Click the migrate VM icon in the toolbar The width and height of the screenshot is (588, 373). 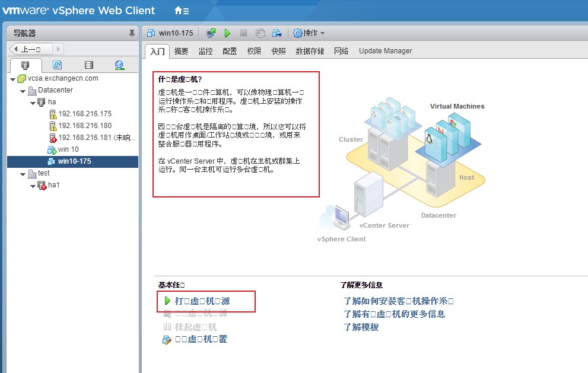coord(276,33)
